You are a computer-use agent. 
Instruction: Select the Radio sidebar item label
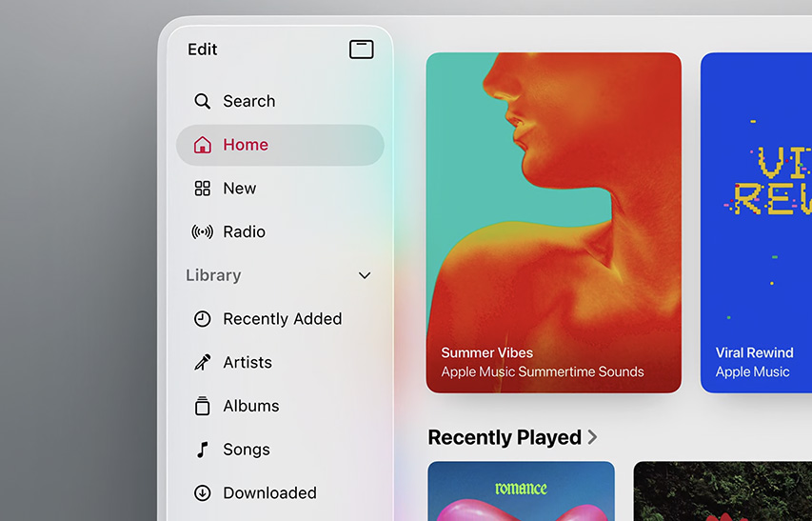(244, 231)
